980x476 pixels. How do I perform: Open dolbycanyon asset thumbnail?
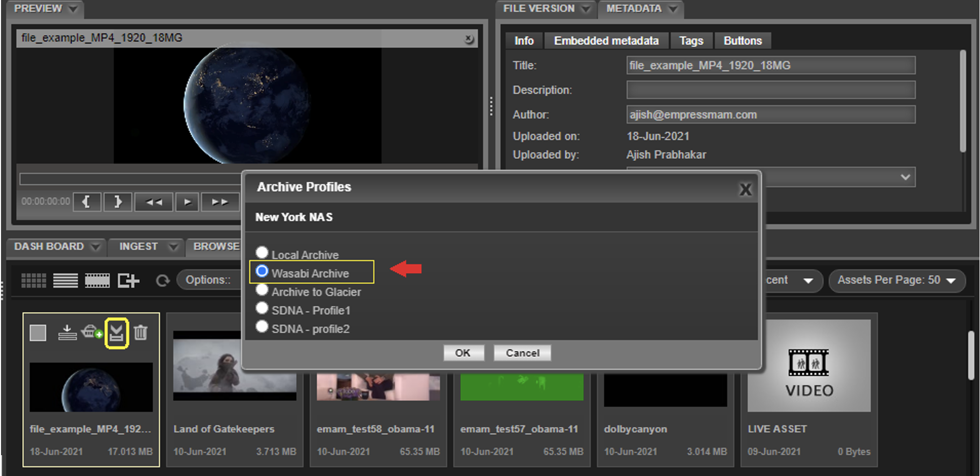(665, 390)
